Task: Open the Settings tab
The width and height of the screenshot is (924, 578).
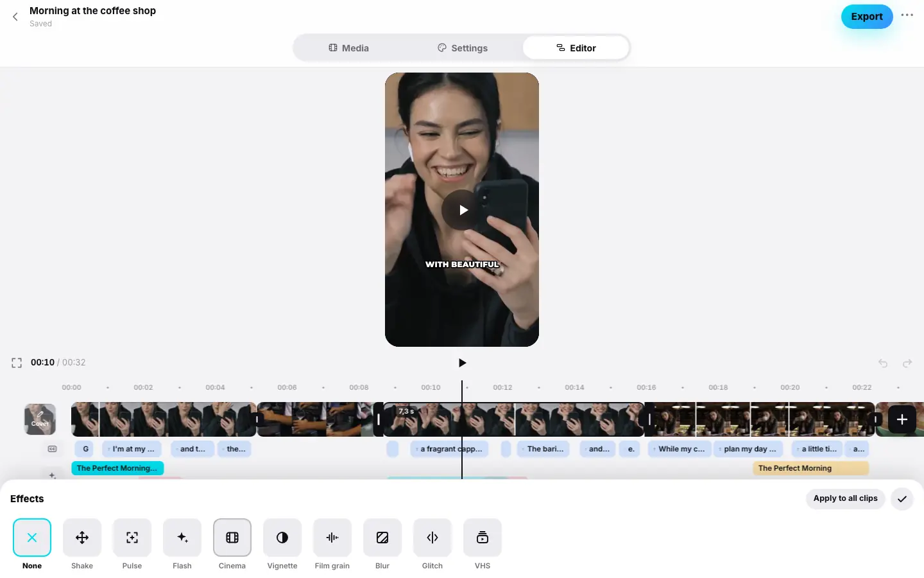Action: 463,48
